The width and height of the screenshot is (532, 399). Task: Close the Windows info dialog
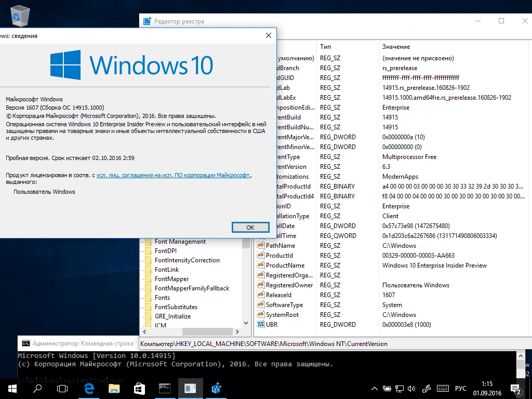[269, 36]
